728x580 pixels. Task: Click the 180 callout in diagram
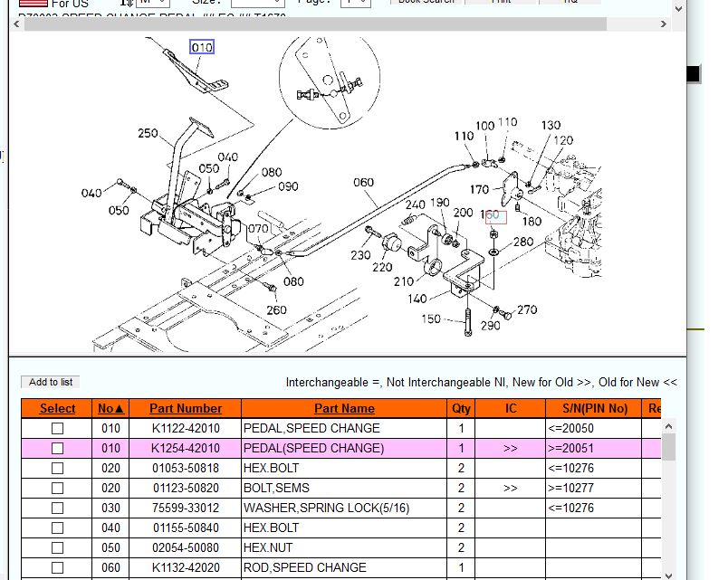[532, 222]
